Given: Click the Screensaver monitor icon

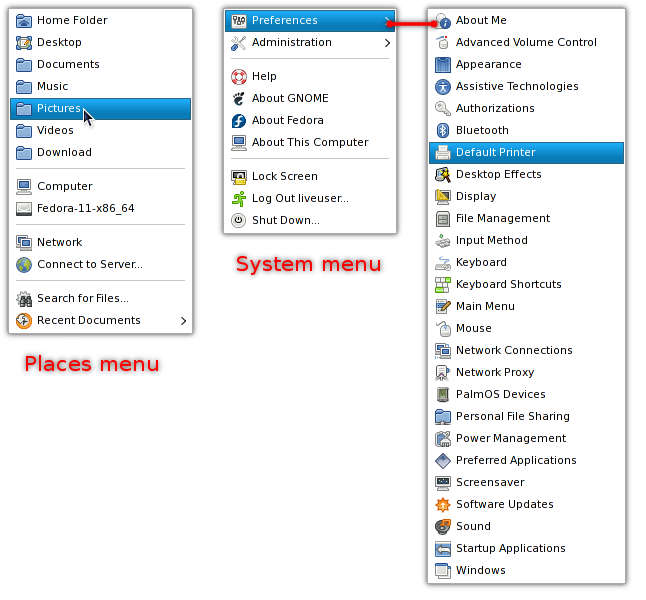Looking at the screenshot, I should (x=443, y=483).
